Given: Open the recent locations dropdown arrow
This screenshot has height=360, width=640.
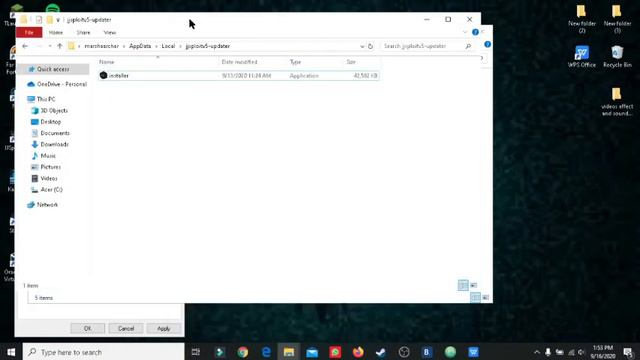Looking at the screenshot, I should click(50, 46).
